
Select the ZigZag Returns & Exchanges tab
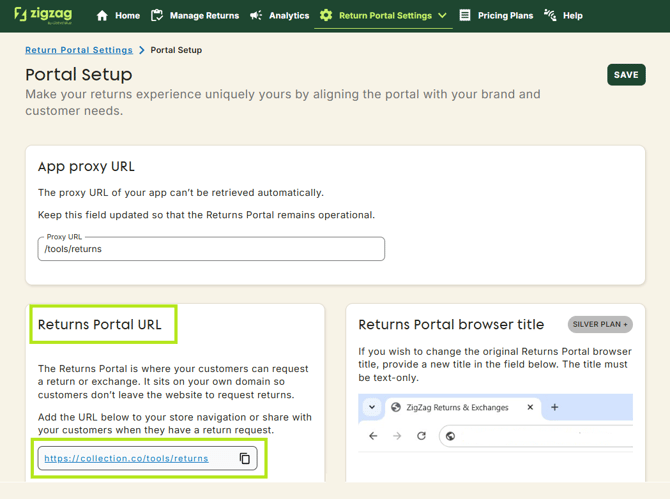(456, 407)
